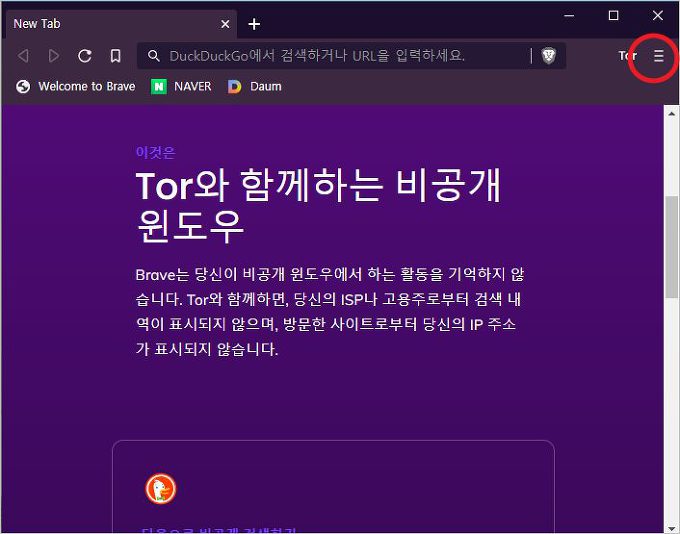
Task: Click the vertical scrollbar thumb
Action: (672, 245)
